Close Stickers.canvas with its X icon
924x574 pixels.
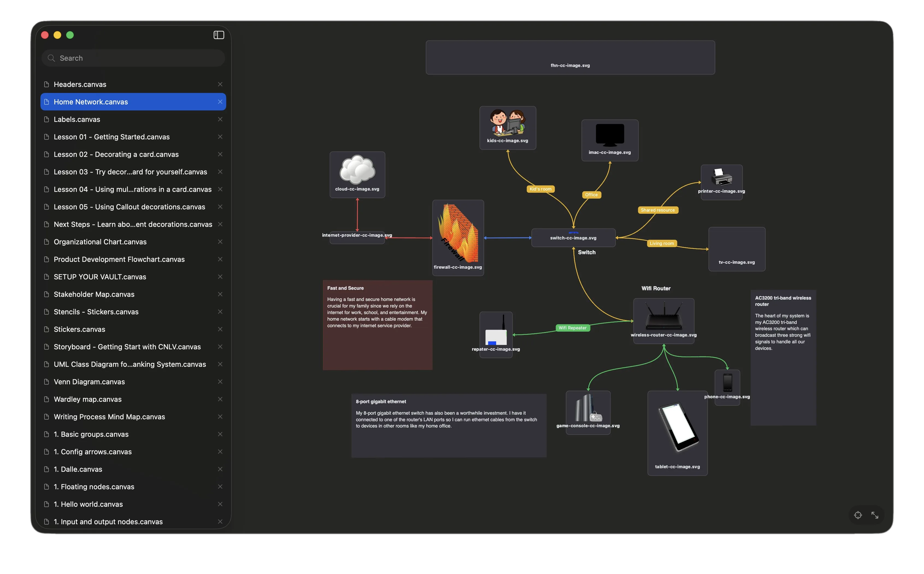click(x=220, y=329)
